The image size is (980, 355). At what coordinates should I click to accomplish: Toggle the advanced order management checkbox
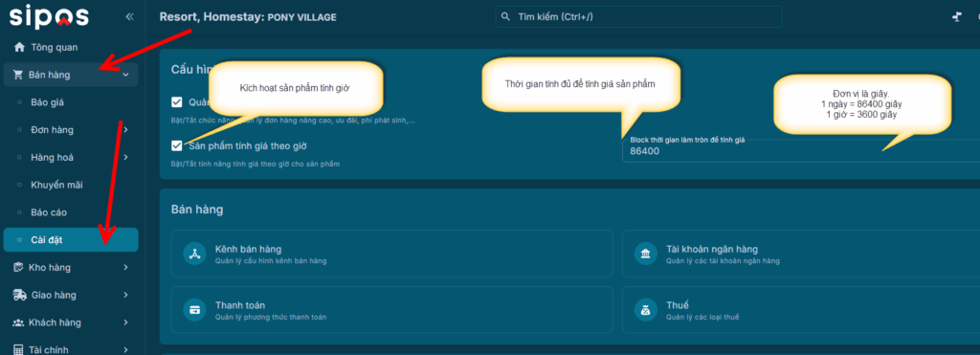click(177, 101)
